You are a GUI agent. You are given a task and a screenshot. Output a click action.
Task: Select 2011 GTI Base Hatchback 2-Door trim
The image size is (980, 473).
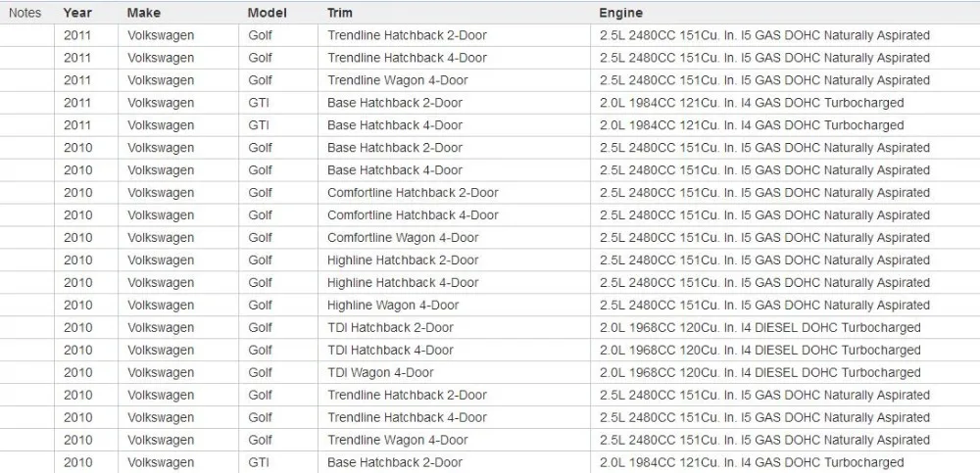click(395, 103)
